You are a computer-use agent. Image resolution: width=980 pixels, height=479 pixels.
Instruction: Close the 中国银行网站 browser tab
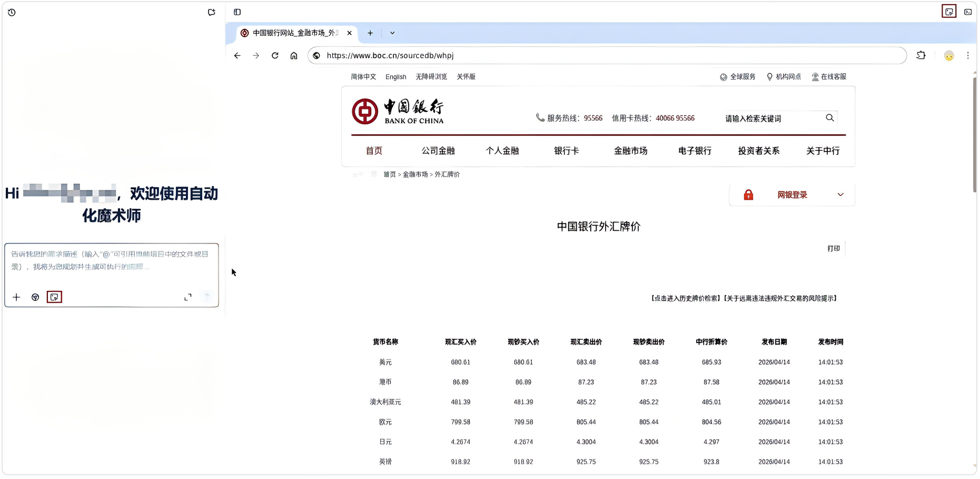pyautogui.click(x=349, y=33)
